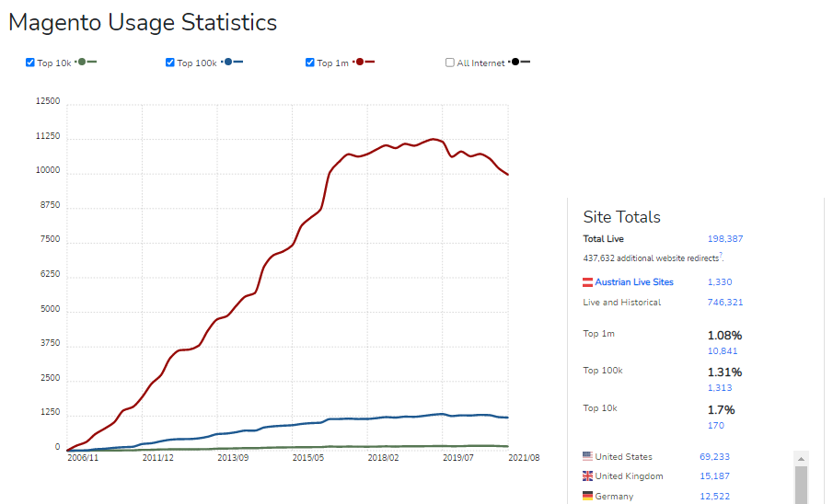Open the Austrian Live Sites link
This screenshot has height=504, width=833.
pos(634,282)
